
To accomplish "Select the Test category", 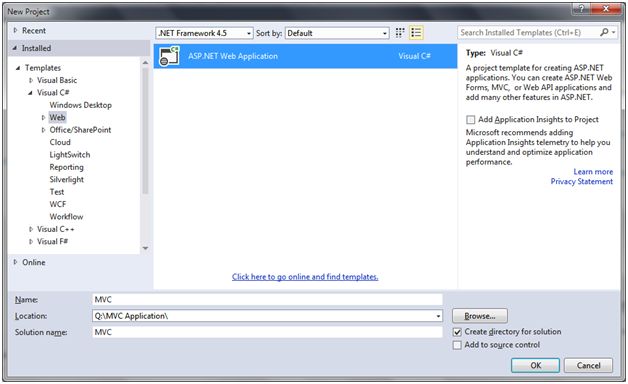I will [57, 192].
